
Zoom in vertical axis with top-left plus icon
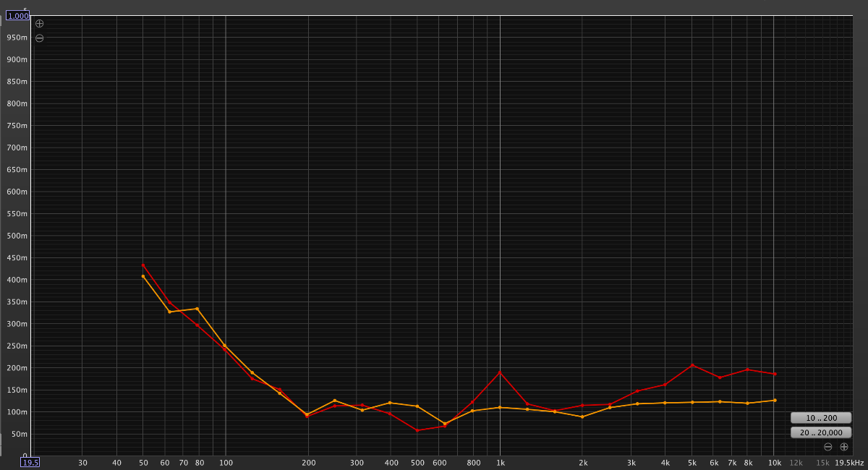pyautogui.click(x=40, y=23)
